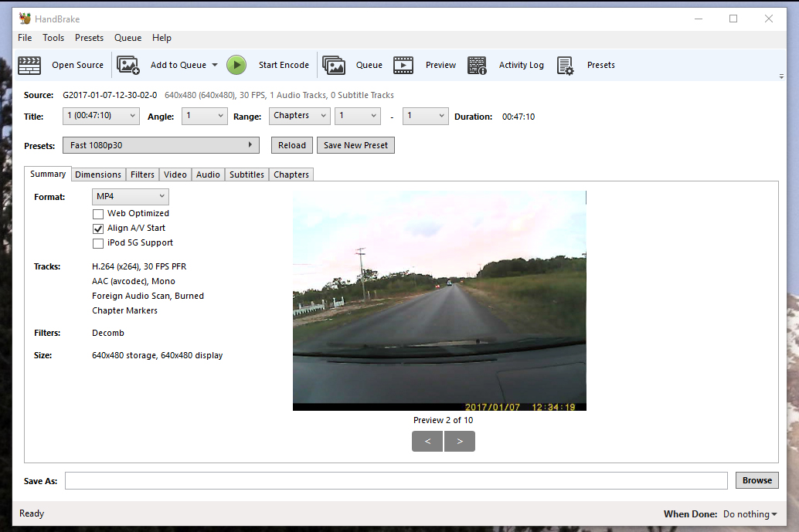Click the Presets gear list icon
799x532 pixels.
pyautogui.click(x=566, y=66)
